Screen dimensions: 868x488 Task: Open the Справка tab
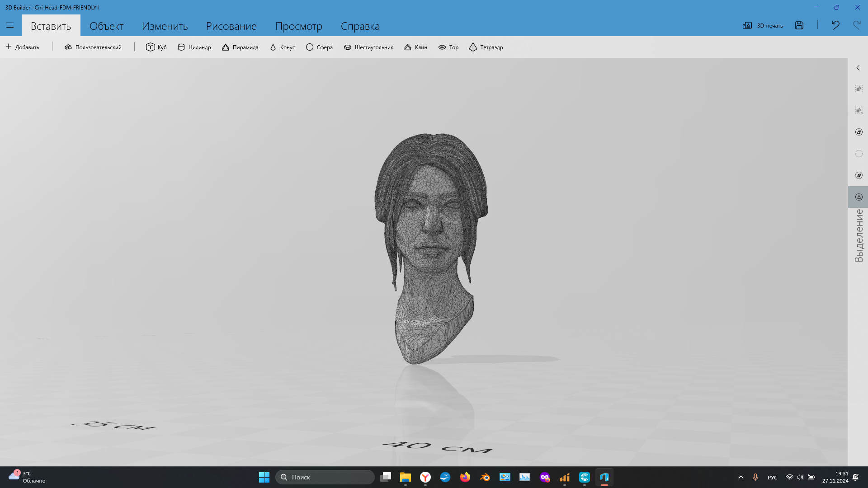360,26
